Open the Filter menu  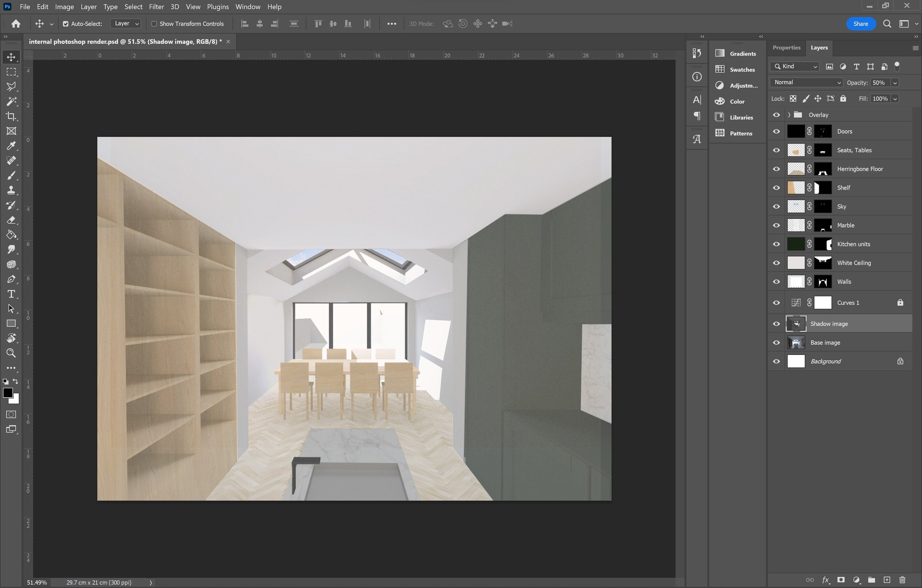pos(156,7)
